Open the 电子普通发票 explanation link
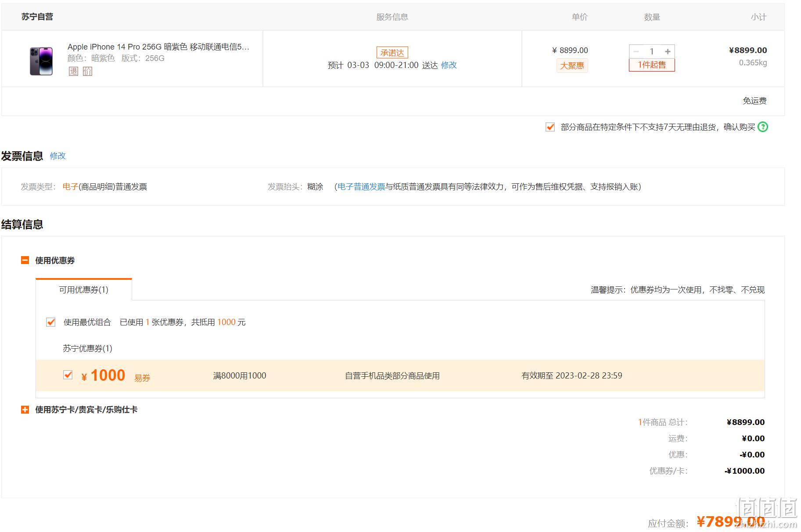The width and height of the screenshot is (801, 532). (x=361, y=186)
